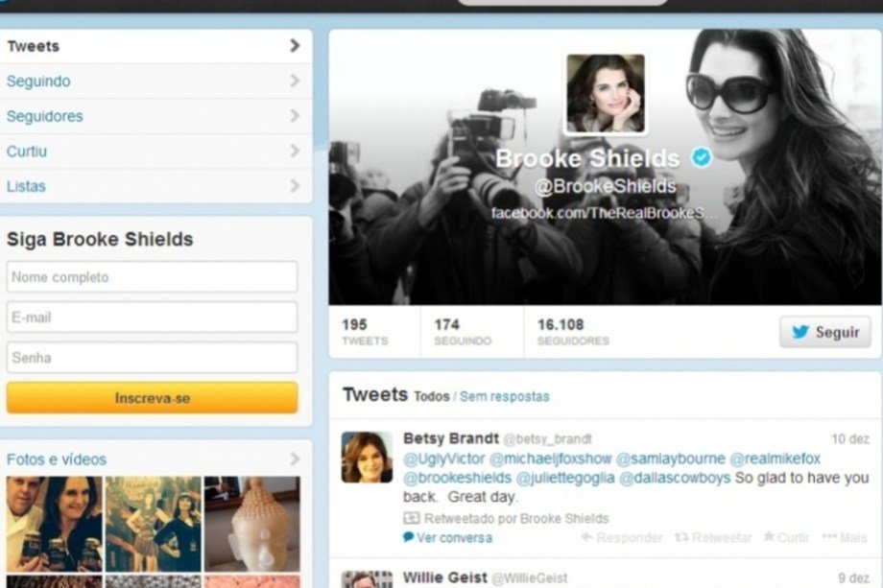Viewport: 883px width, 588px height.
Task: Click the verified account badge
Action: pos(701,157)
